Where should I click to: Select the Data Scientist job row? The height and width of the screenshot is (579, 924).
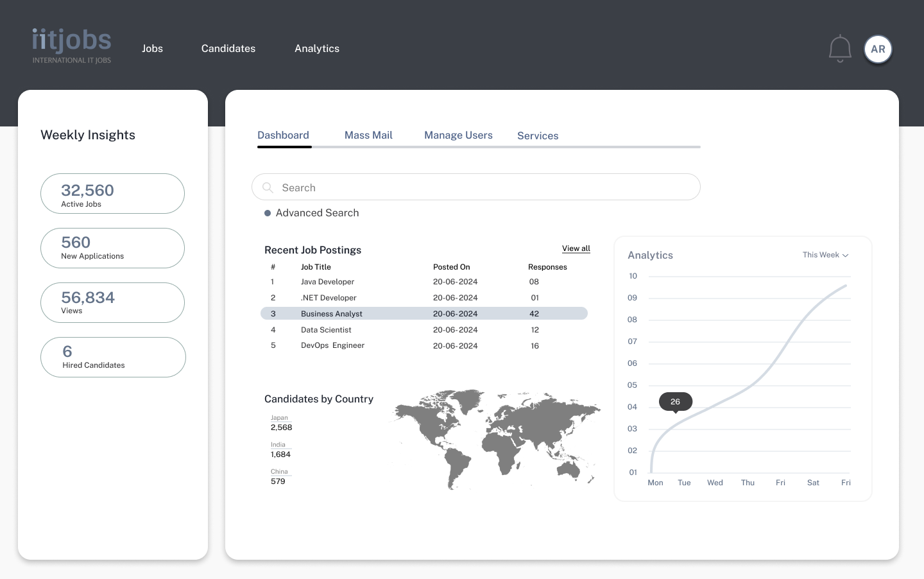pyautogui.click(x=424, y=330)
